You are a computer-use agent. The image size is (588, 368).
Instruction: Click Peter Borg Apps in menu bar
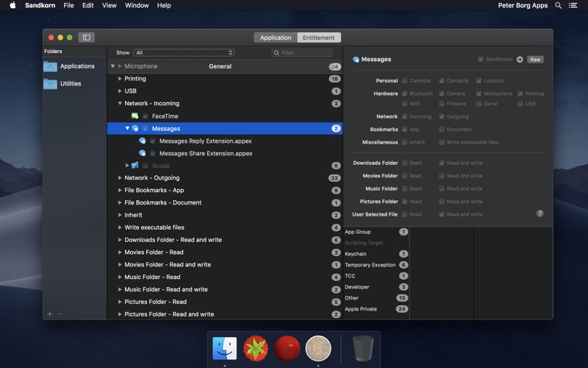click(523, 5)
